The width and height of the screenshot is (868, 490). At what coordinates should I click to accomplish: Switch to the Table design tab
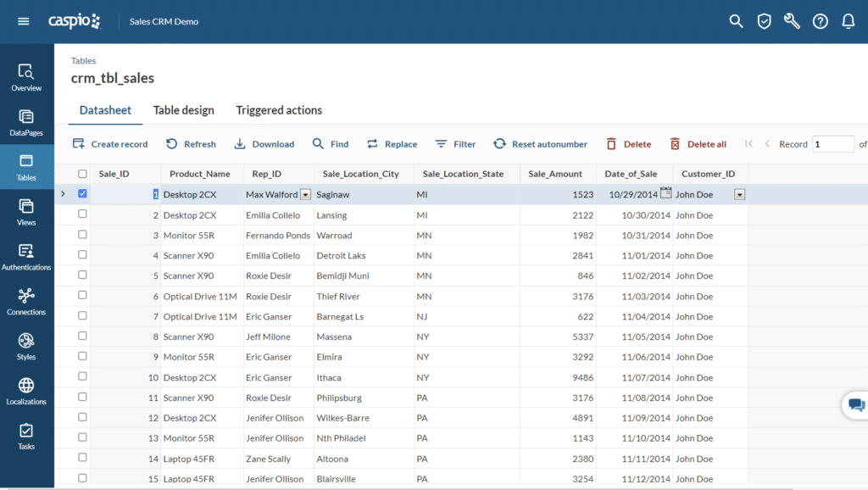tap(184, 110)
